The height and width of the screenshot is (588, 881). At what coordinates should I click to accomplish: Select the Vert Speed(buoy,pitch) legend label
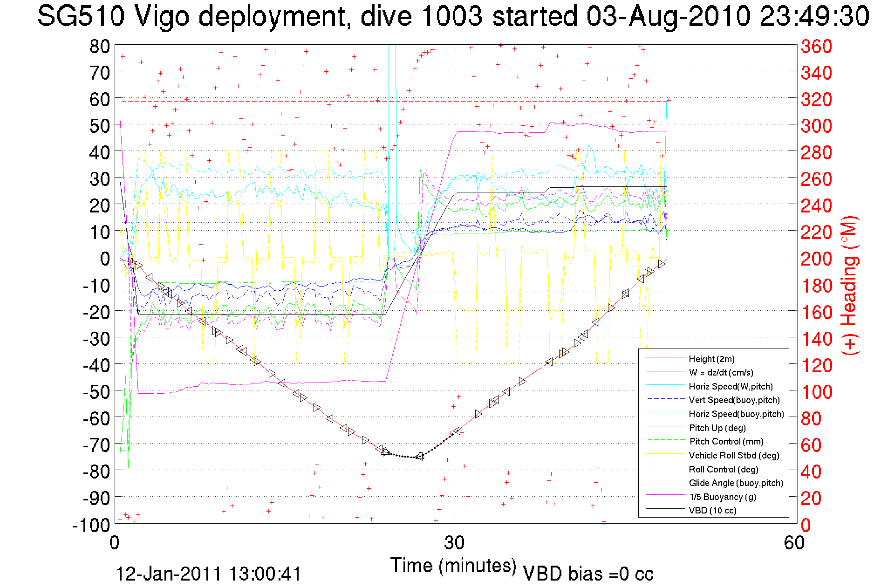point(734,400)
